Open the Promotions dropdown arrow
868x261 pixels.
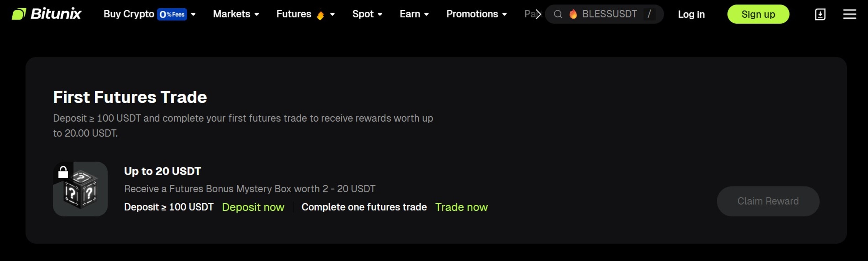click(x=504, y=14)
